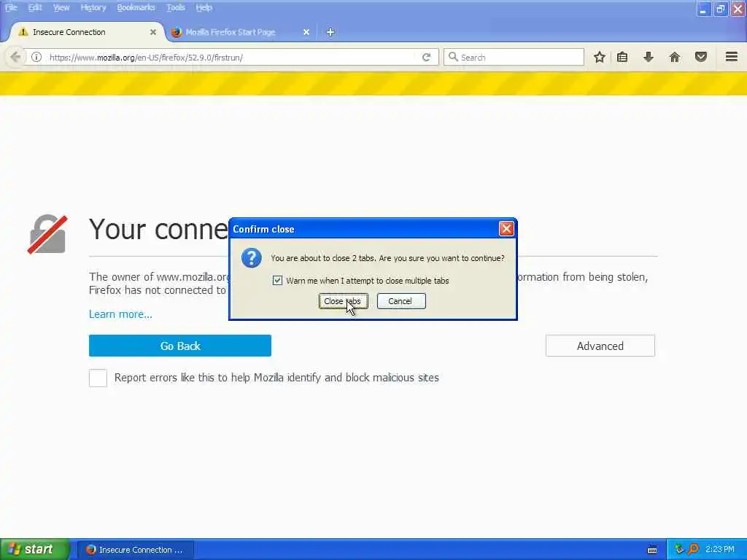
Task: Bookmark this page with the star icon
Action: (x=600, y=57)
